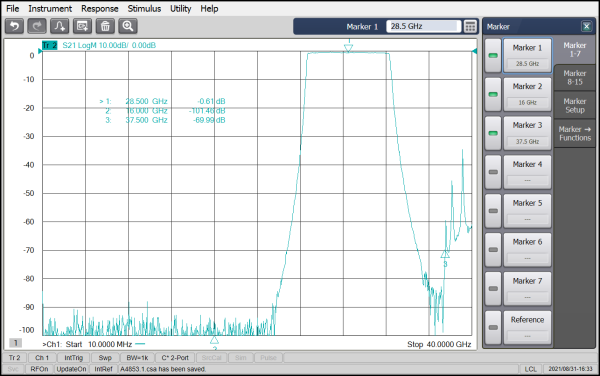Open the Stimulus menu

tap(144, 8)
